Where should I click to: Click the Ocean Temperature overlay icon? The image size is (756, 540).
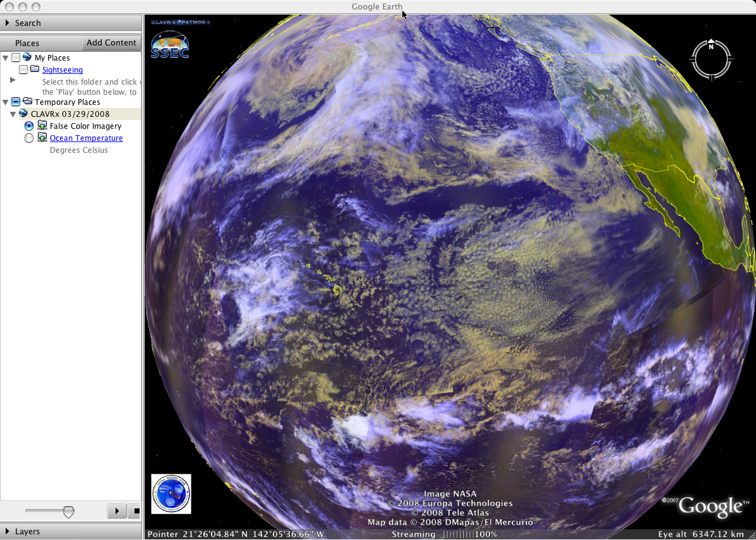pos(42,138)
